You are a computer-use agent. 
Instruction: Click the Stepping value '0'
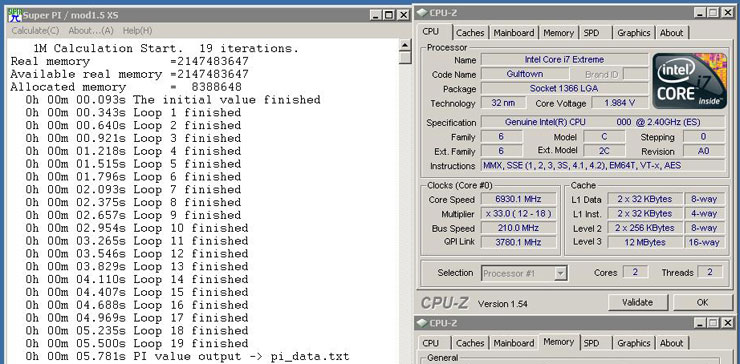pyautogui.click(x=704, y=137)
